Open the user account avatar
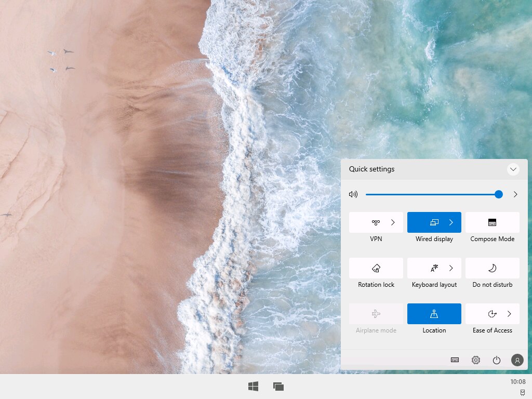 click(x=517, y=360)
